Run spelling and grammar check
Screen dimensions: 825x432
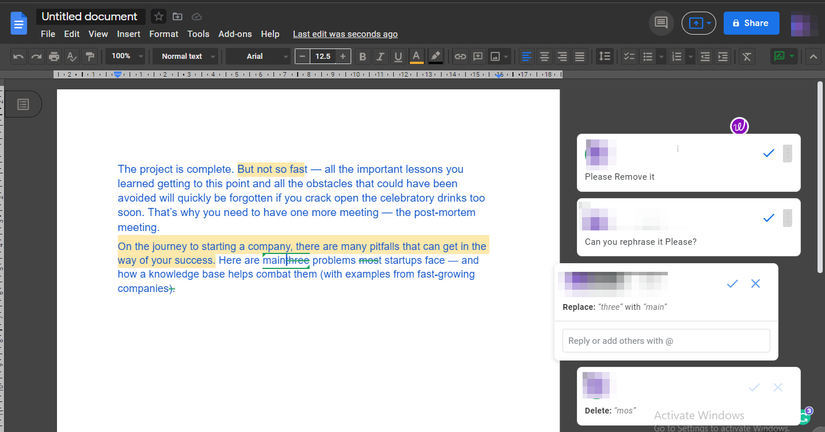click(72, 56)
